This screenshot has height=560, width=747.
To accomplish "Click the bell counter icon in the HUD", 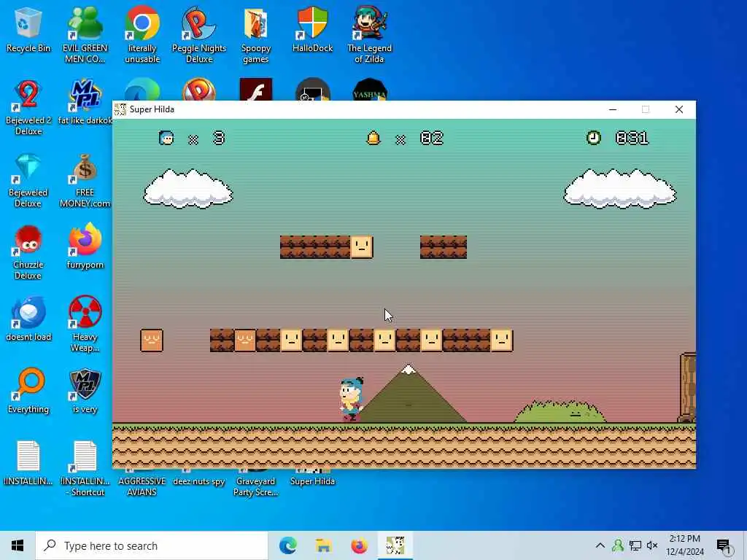I will click(373, 138).
